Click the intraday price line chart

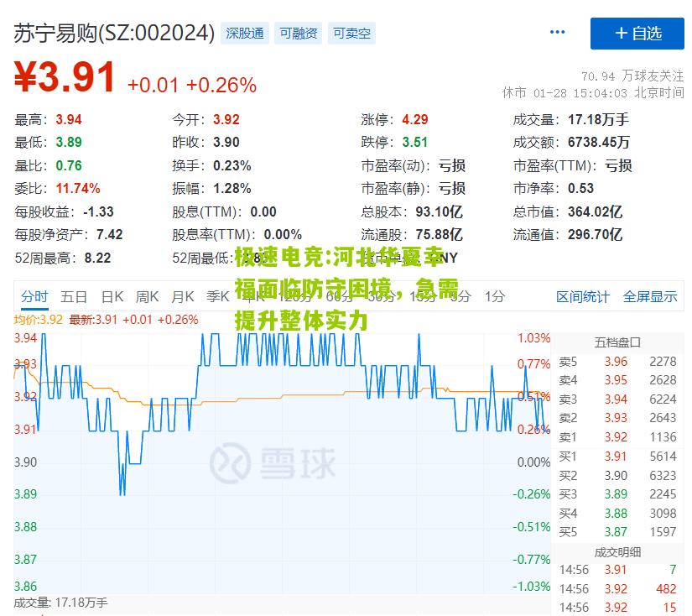pyautogui.click(x=282, y=462)
